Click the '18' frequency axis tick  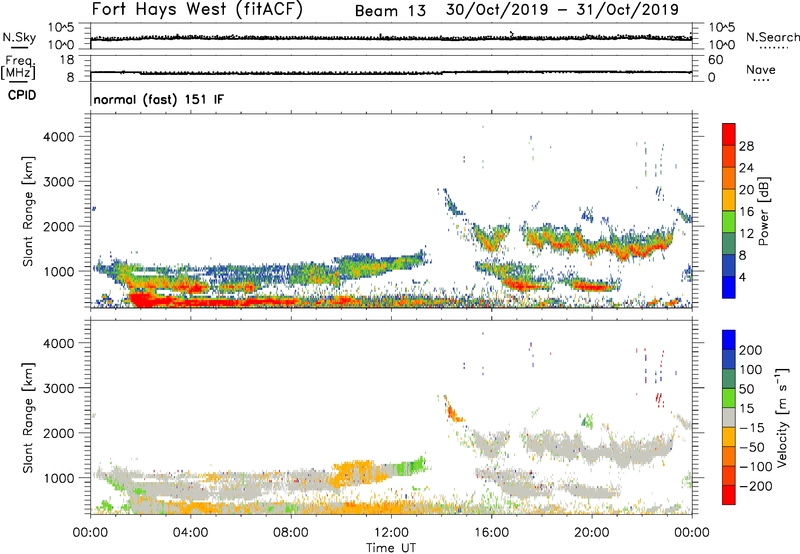tap(66, 60)
